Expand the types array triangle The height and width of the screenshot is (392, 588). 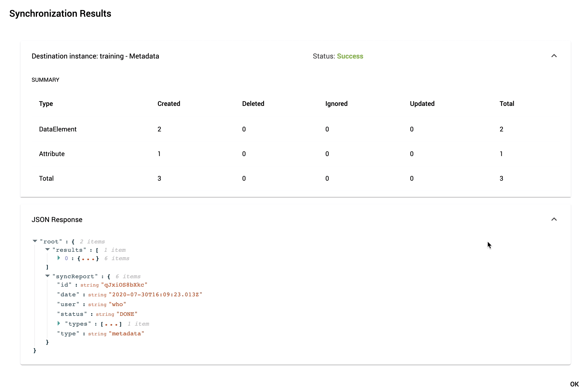click(x=59, y=323)
